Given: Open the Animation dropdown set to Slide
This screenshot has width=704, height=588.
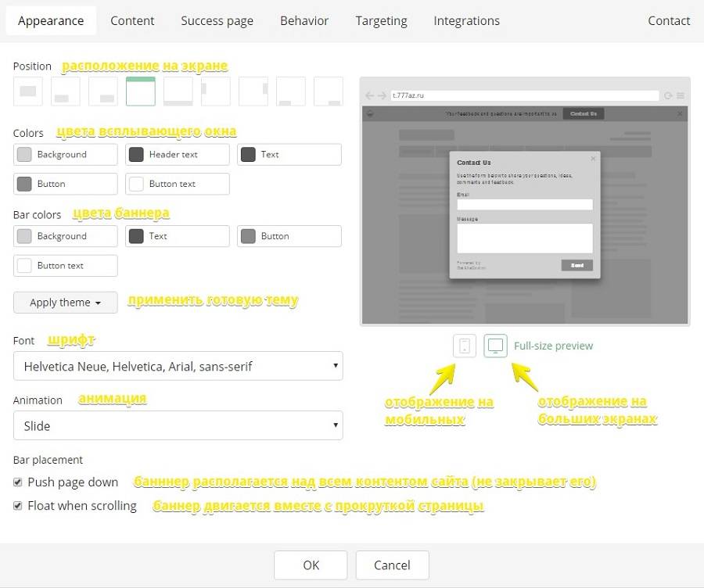Looking at the screenshot, I should (x=178, y=425).
